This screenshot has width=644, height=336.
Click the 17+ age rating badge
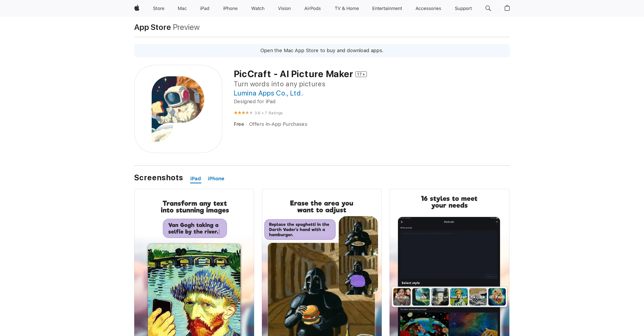pos(361,74)
